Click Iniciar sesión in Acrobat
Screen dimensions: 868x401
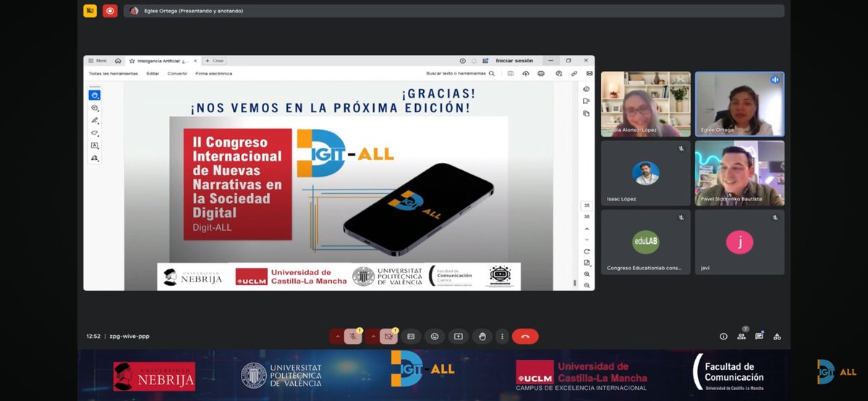pyautogui.click(x=514, y=61)
